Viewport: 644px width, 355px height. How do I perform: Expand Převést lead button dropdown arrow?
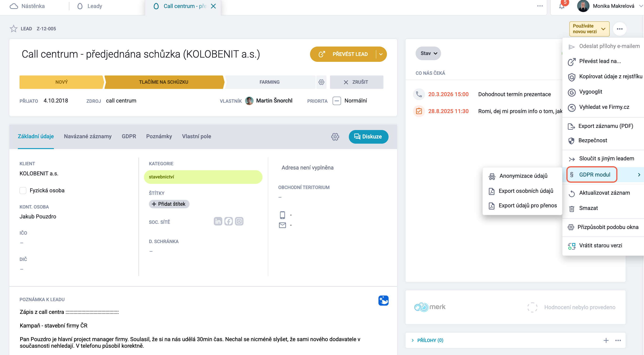coord(381,54)
